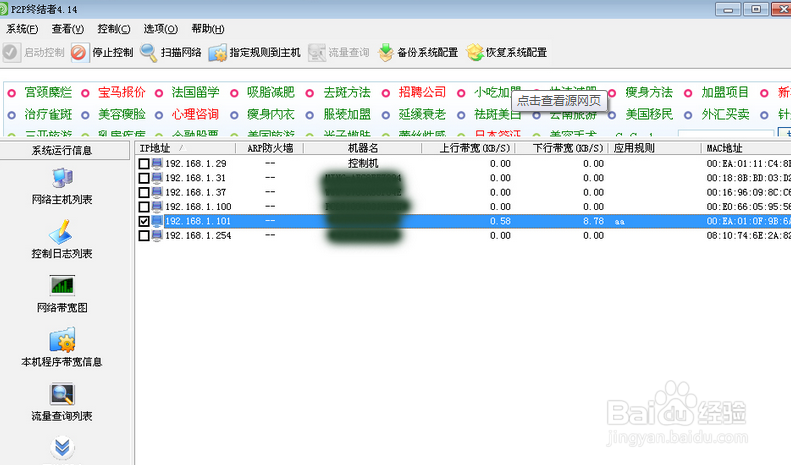Open the 帮助(H) menu
791x465 pixels.
pos(208,29)
